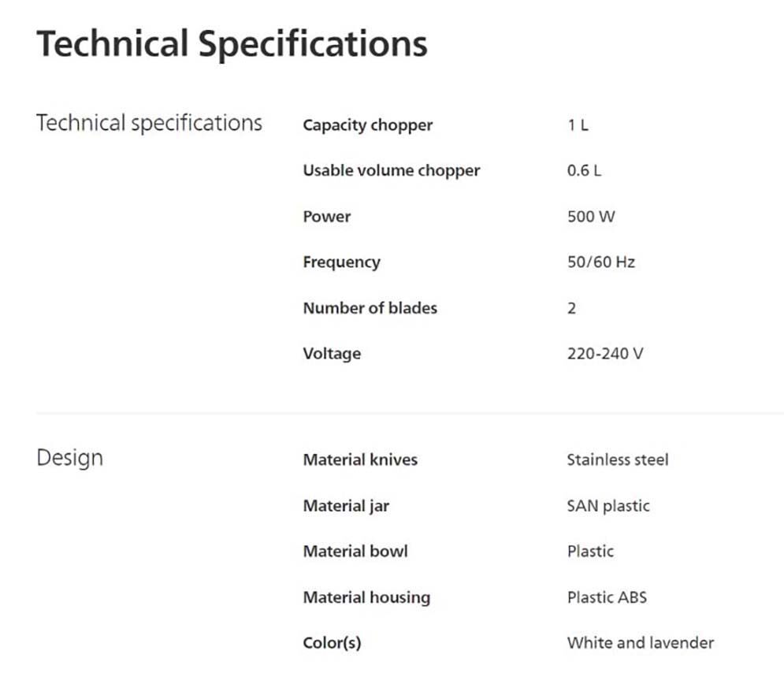Click the 500 W power value
The image size is (784, 684).
[591, 216]
